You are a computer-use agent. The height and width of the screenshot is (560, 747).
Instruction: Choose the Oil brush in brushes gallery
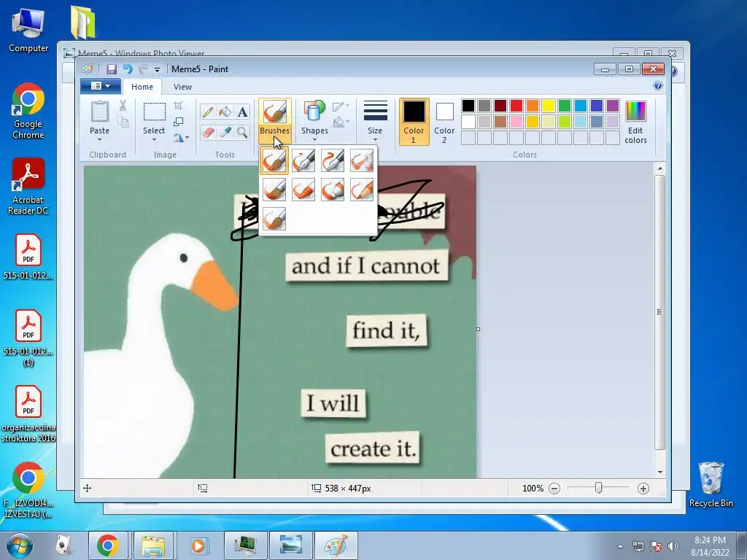[x=274, y=190]
